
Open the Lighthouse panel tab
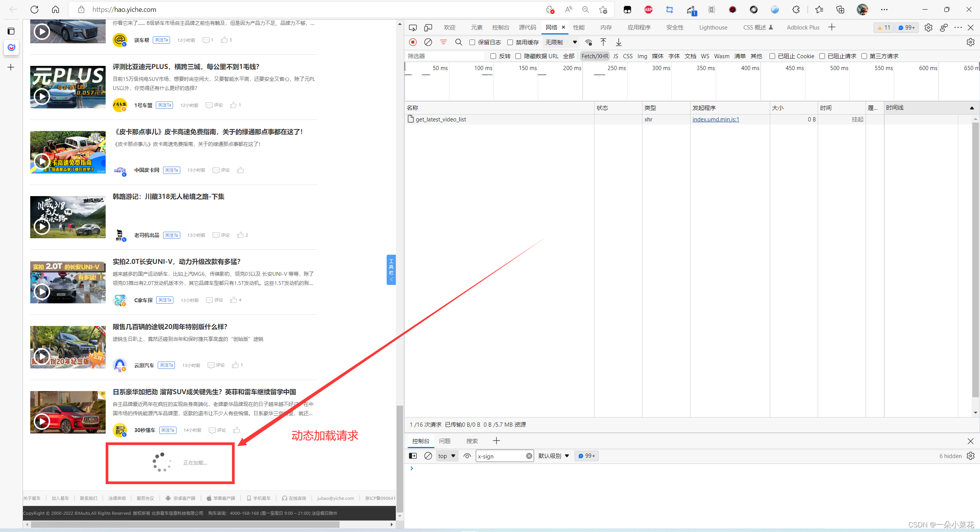click(x=713, y=28)
